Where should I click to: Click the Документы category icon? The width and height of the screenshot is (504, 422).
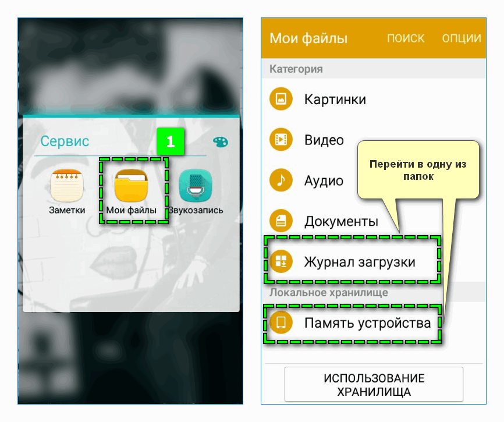281,221
